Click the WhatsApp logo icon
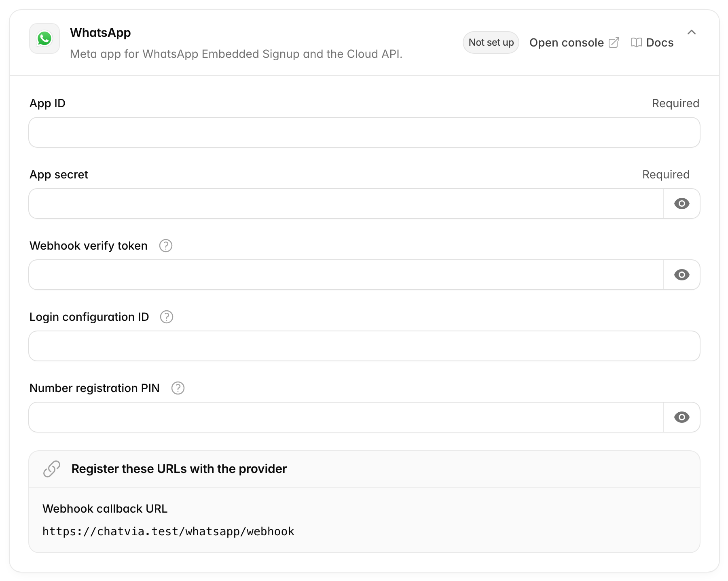This screenshot has height=581, width=728. click(x=44, y=38)
